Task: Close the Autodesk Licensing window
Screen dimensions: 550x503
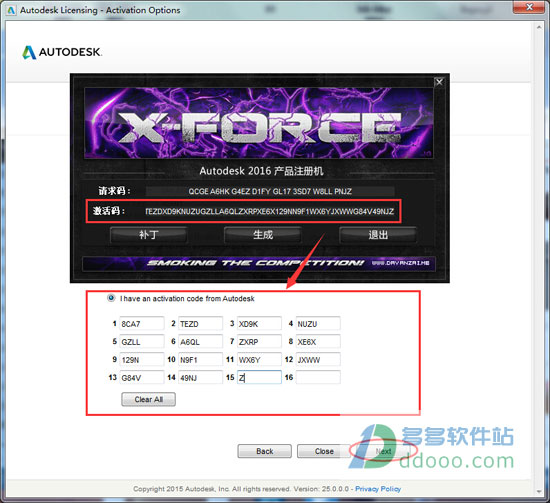Action: click(x=529, y=7)
